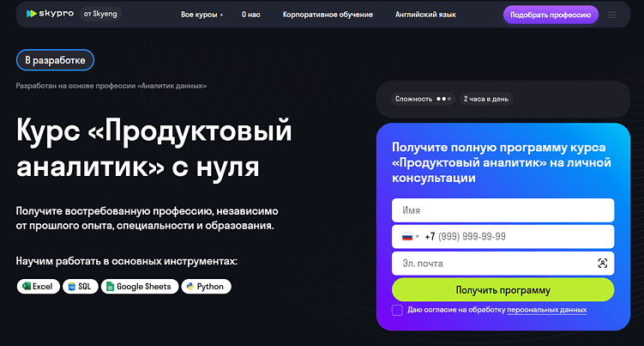Click the Научим работать в основных инструментах text

[x=127, y=261]
